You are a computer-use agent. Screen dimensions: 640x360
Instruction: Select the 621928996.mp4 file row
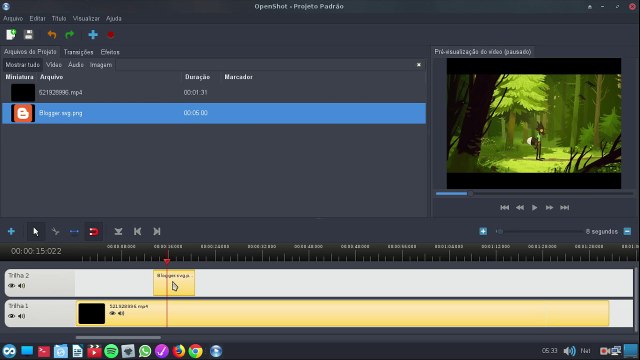(214, 93)
